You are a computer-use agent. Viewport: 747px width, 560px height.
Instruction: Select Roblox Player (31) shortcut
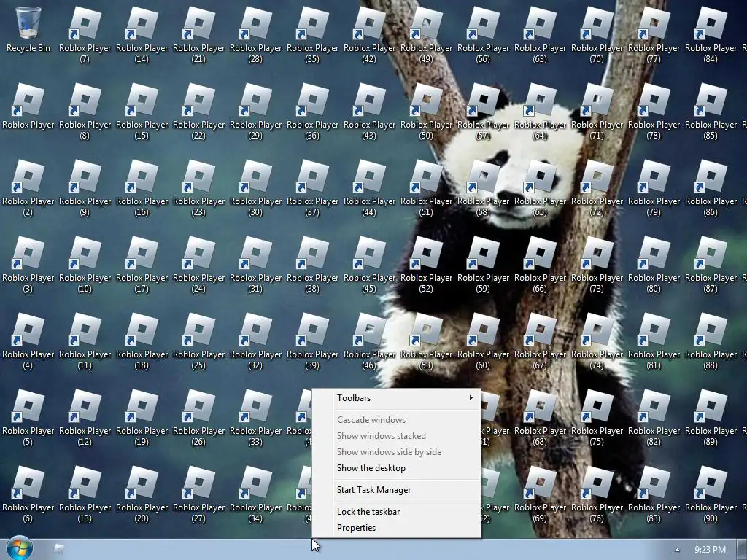point(255,264)
